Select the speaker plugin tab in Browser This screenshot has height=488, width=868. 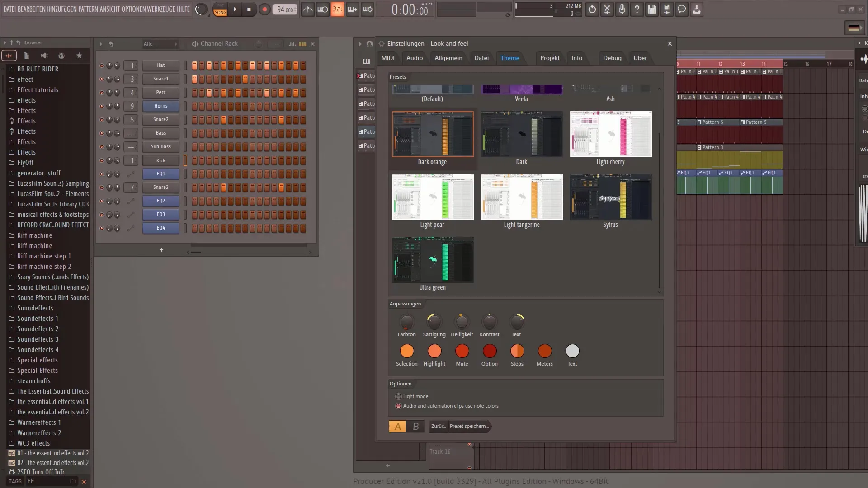[x=44, y=56]
